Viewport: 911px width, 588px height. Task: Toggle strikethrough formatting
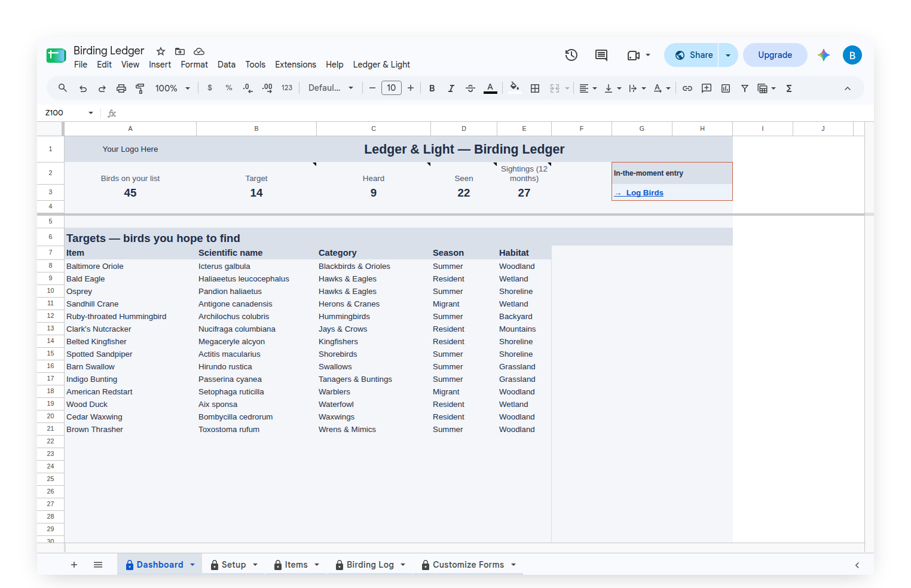coord(470,88)
